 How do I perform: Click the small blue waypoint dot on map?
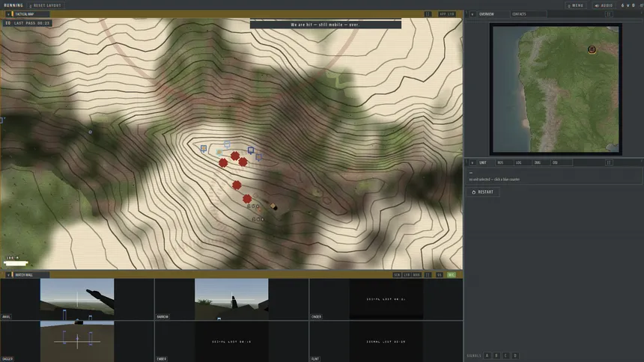pos(91,132)
